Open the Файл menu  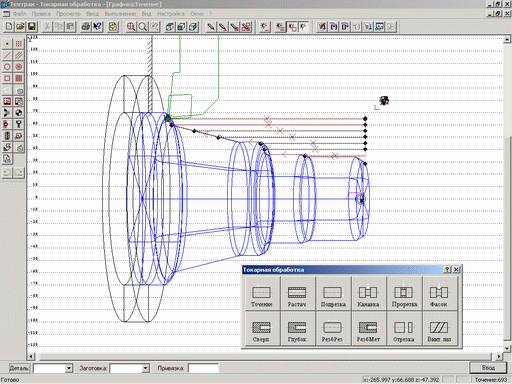coord(19,14)
